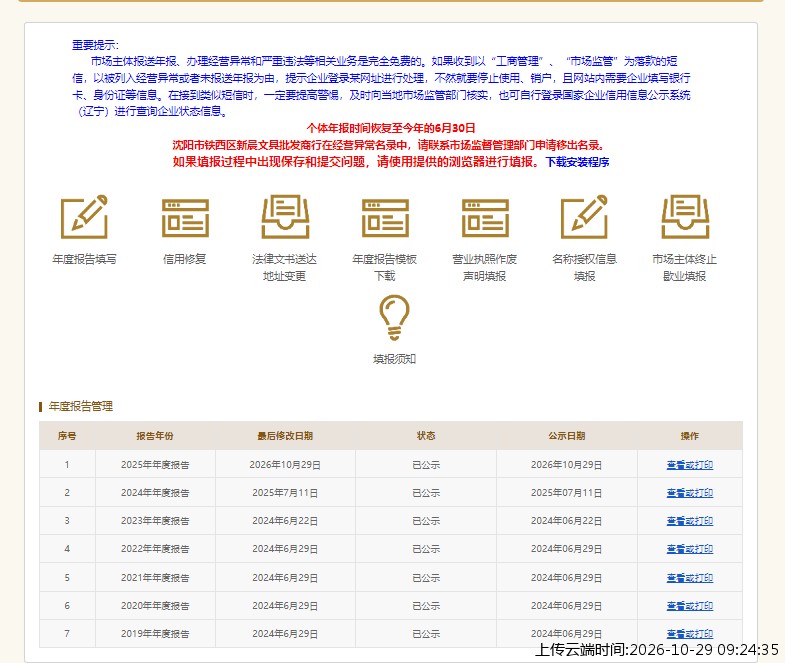The width and height of the screenshot is (785, 663).
Task: Click the 市场主体终止歇业填报 label
Action: [684, 267]
